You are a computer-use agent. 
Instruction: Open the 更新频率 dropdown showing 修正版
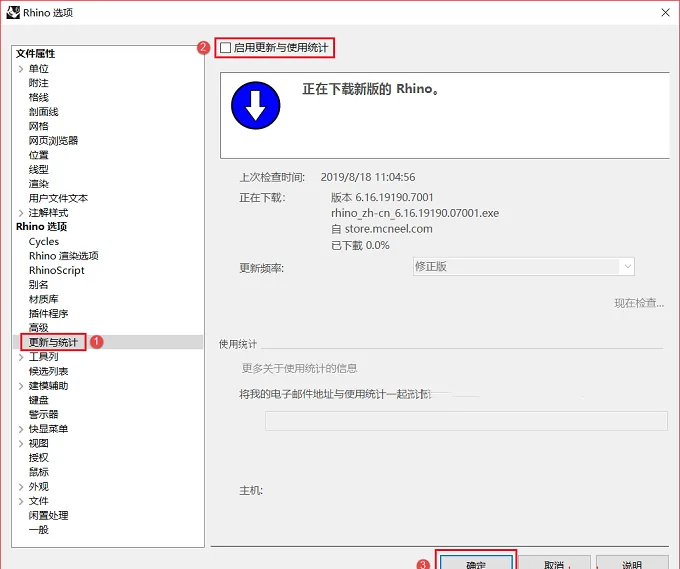click(x=523, y=266)
